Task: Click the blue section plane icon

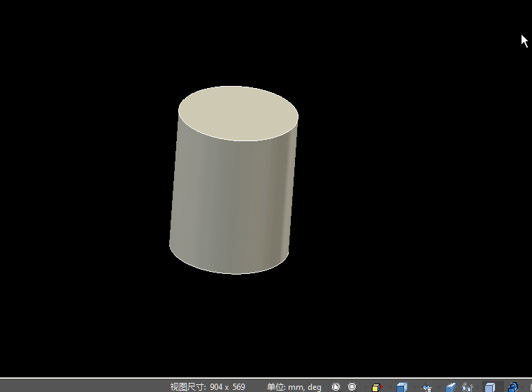Action: click(x=451, y=386)
